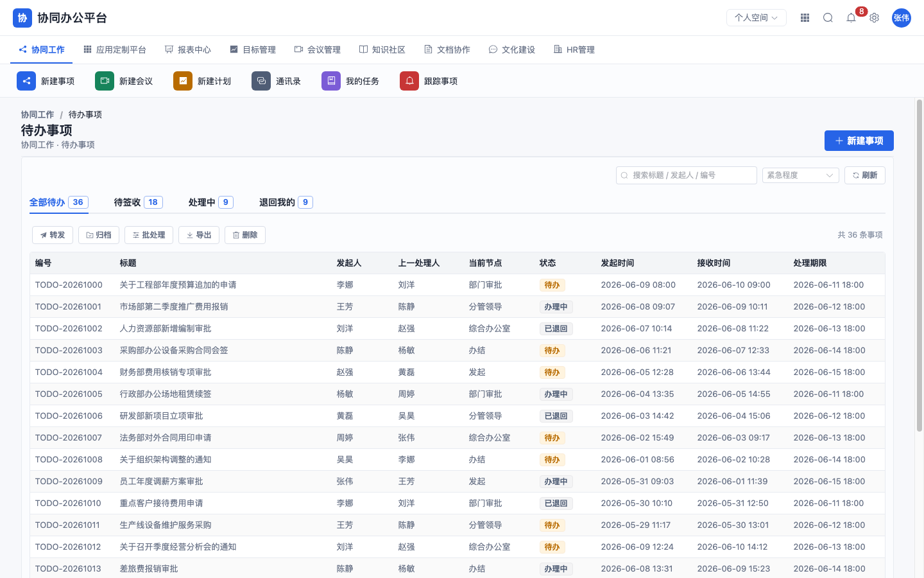Click title 关于工程部年度预算追加的申请
The image size is (924, 578).
(178, 285)
